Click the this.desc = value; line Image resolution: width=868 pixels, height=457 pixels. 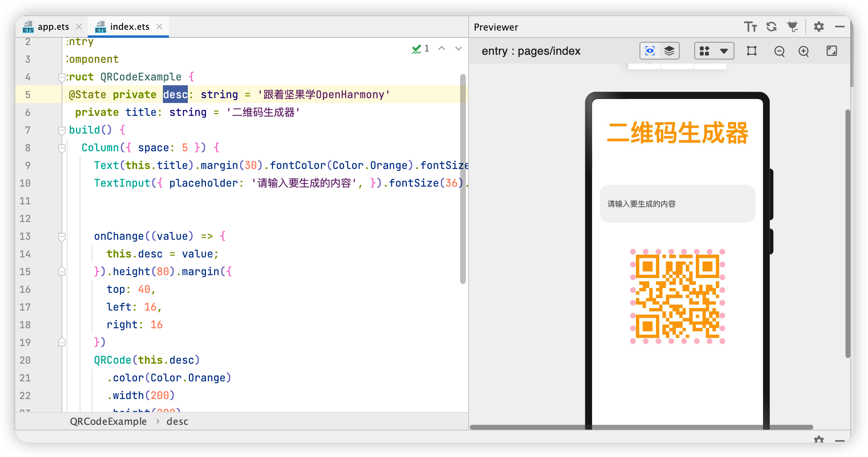[162, 254]
